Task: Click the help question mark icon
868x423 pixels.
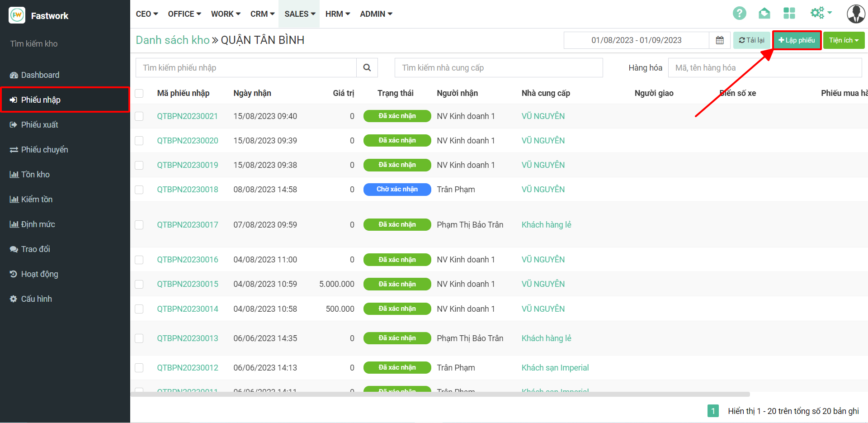Action: [739, 14]
